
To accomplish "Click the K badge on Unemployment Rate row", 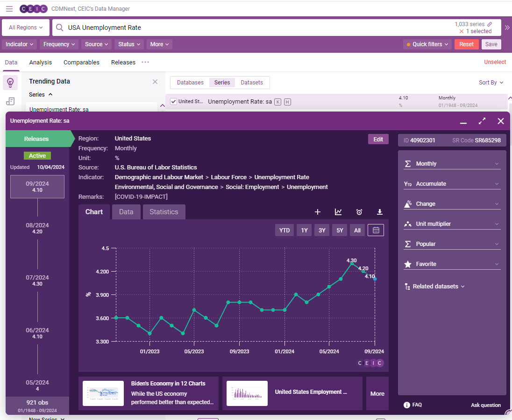I will coord(277,102).
